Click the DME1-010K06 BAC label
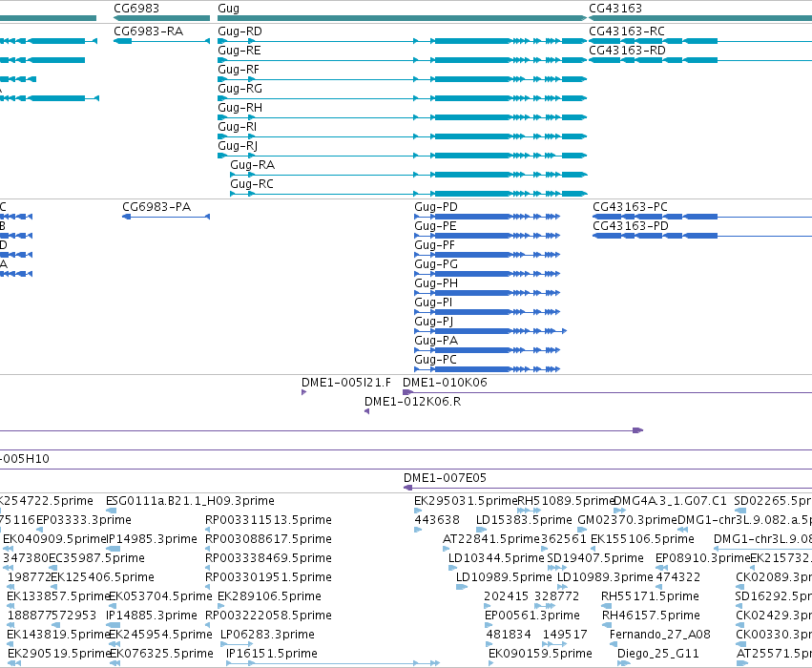Viewport: 812px width, 668px height. point(445,382)
